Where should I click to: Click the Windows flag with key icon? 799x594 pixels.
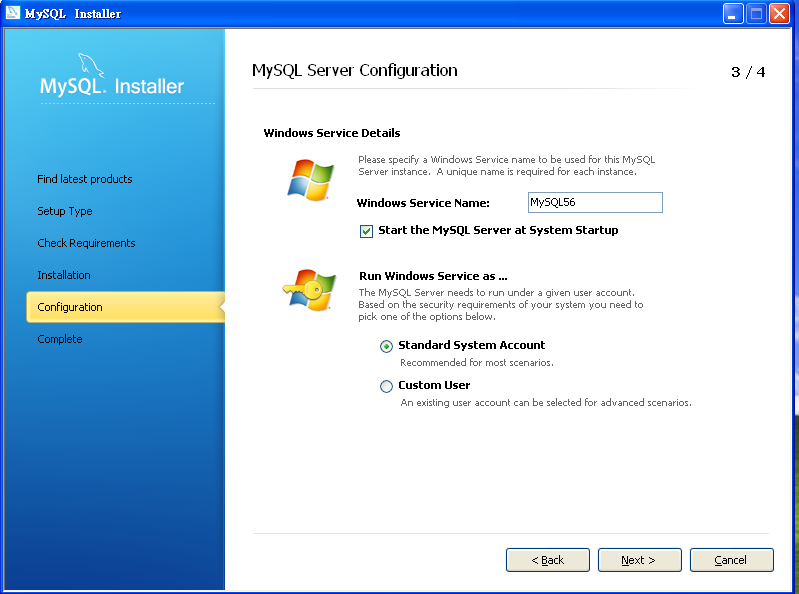coord(309,290)
